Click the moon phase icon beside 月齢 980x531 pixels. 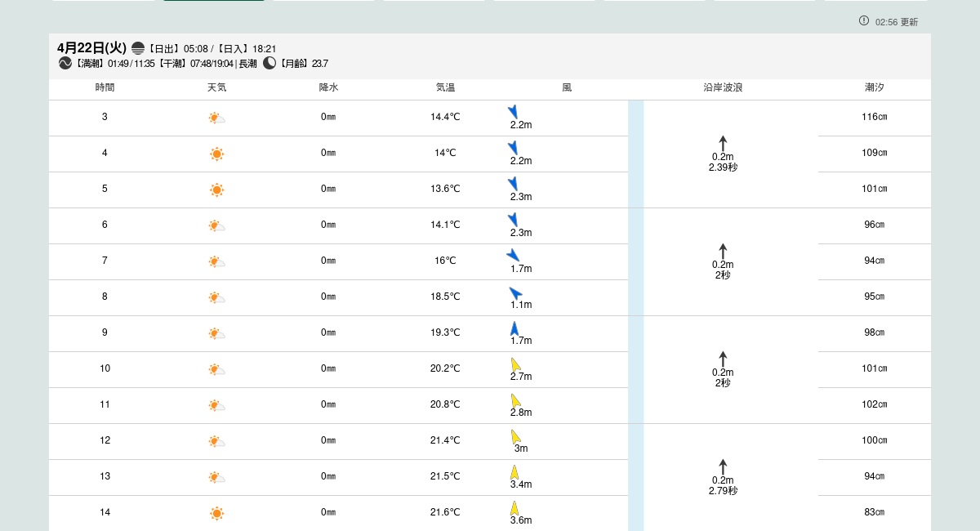(269, 63)
